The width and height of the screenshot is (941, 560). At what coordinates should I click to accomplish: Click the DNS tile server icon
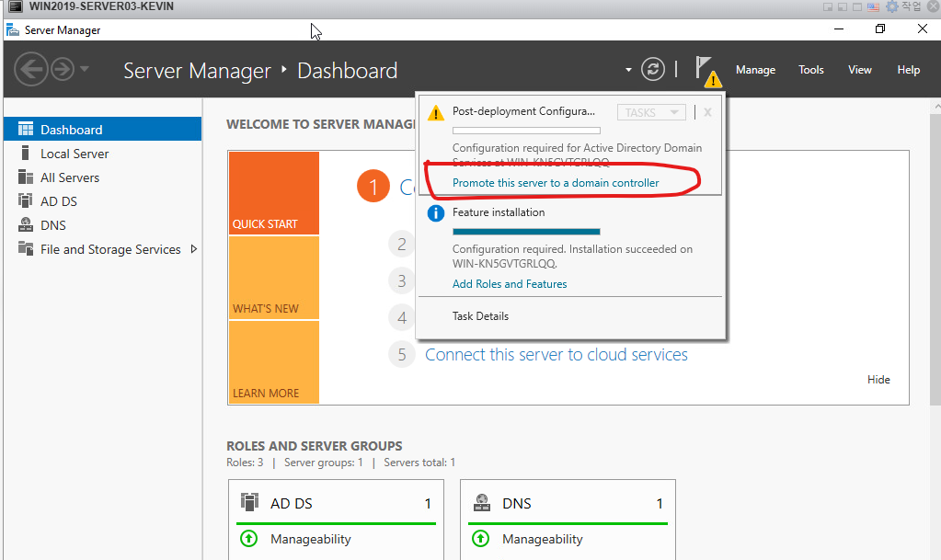point(482,502)
